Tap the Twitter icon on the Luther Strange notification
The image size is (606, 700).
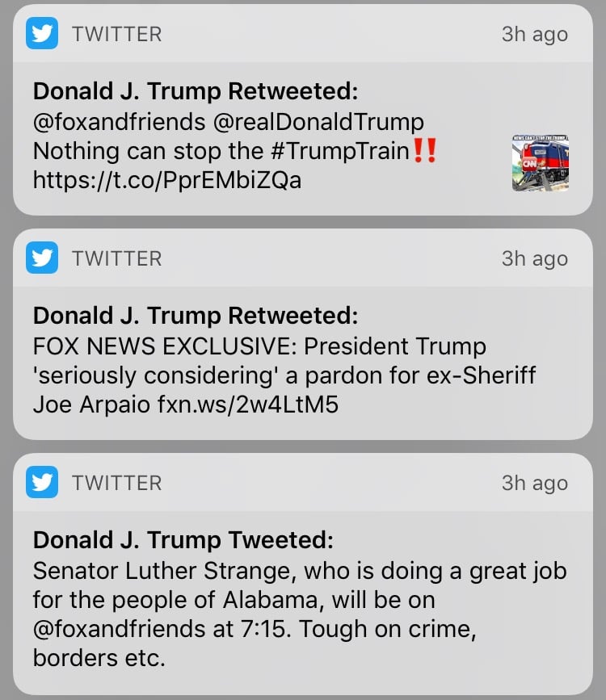[42, 483]
